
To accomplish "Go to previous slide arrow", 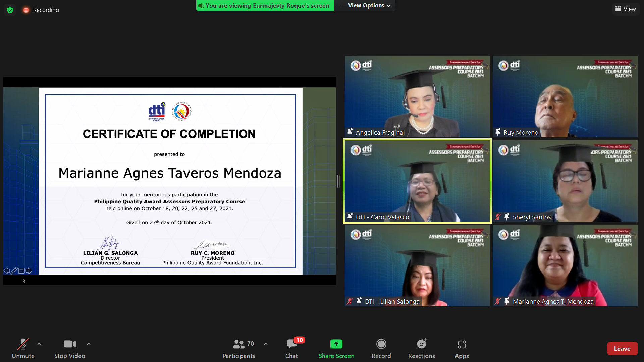I will pyautogui.click(x=7, y=271).
